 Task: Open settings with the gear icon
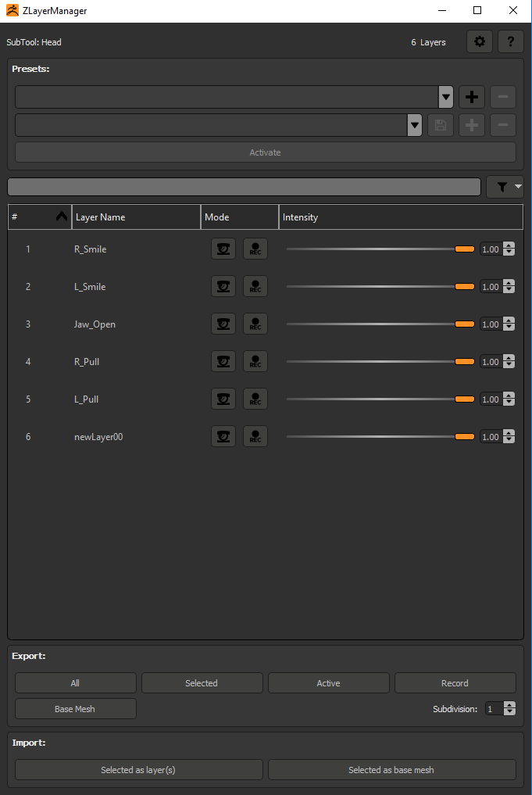coord(480,41)
